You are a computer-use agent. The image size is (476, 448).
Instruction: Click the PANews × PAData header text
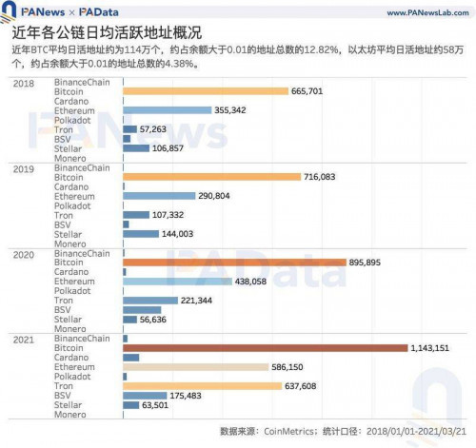69,12
